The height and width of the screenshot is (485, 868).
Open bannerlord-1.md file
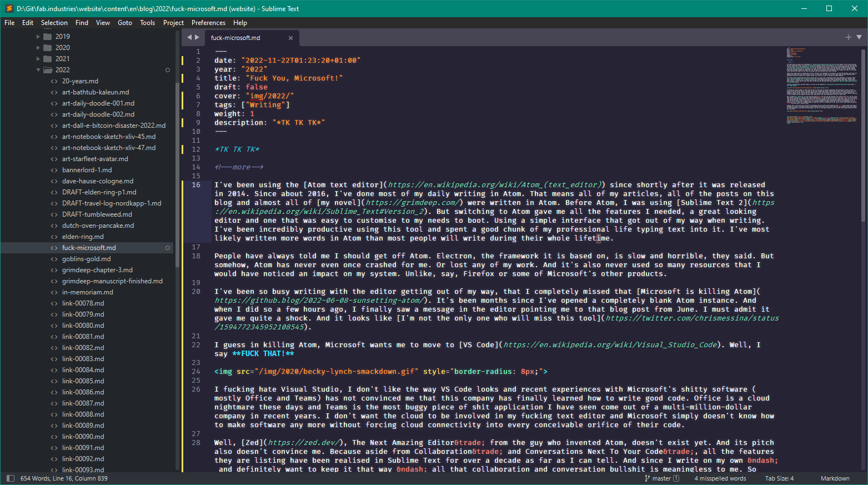point(87,170)
